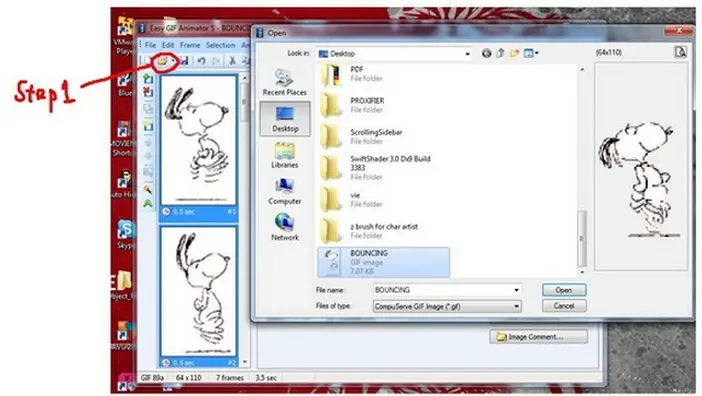Click the New document icon in Easy GIF Animator toolbar

(147, 60)
